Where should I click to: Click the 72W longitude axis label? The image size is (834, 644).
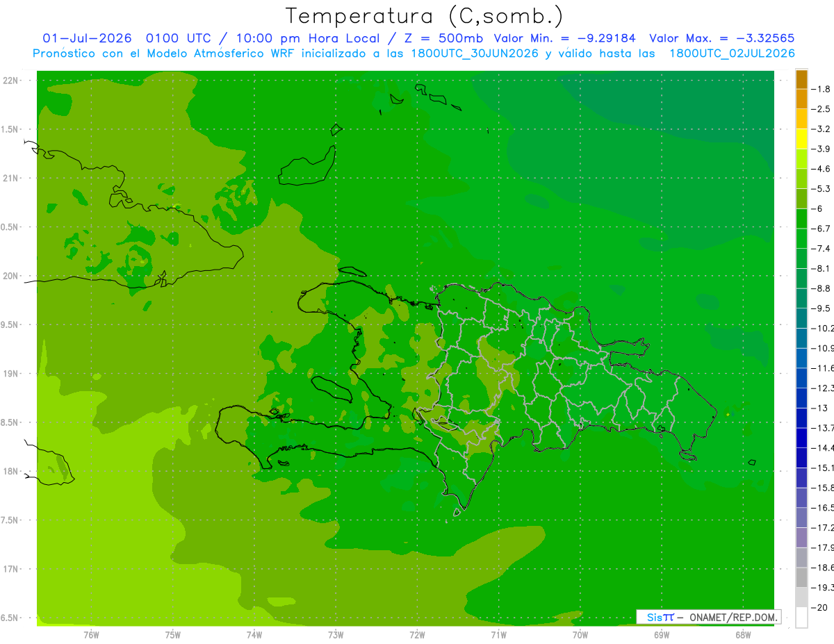(418, 635)
